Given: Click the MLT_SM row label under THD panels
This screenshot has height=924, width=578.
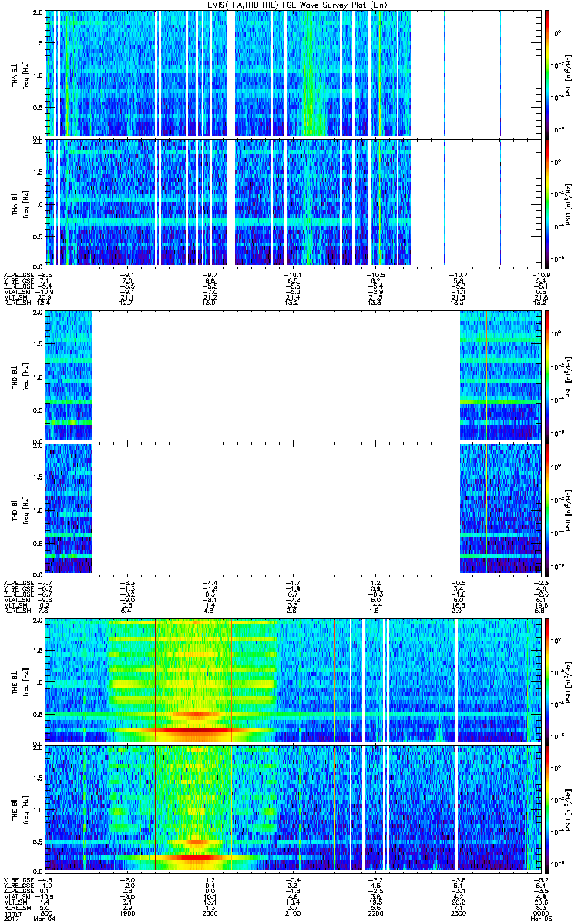Looking at the screenshot, I should [15, 605].
